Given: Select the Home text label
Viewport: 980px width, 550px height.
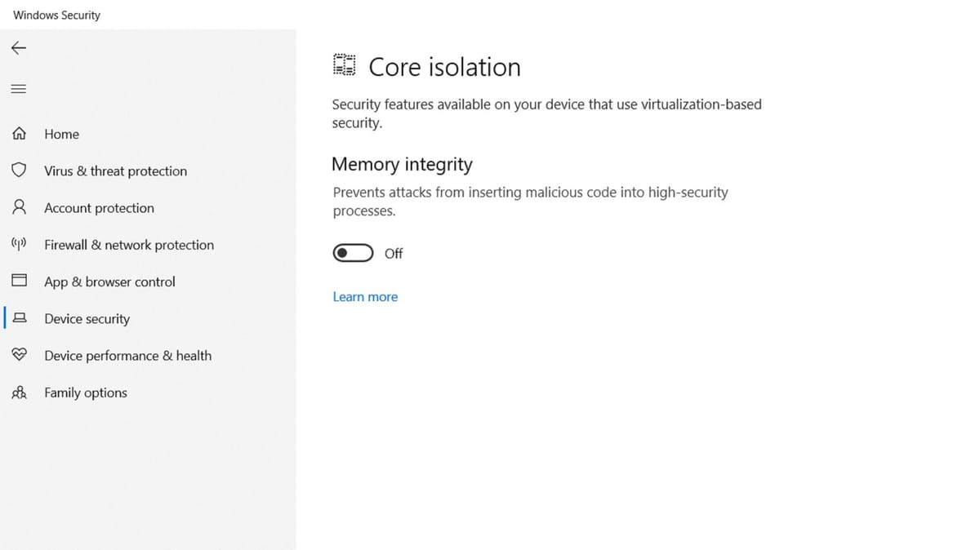Looking at the screenshot, I should 61,134.
